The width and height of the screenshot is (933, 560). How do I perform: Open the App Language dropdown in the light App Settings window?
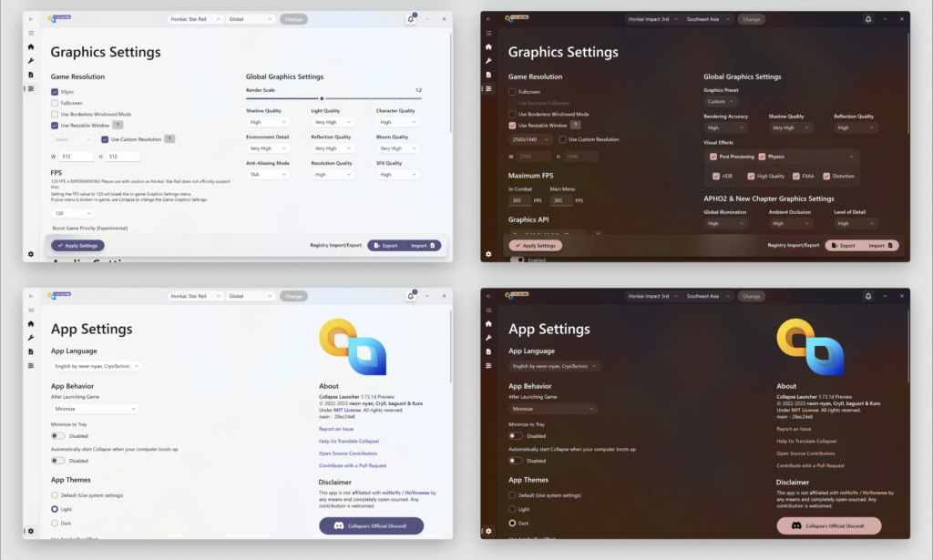point(97,366)
